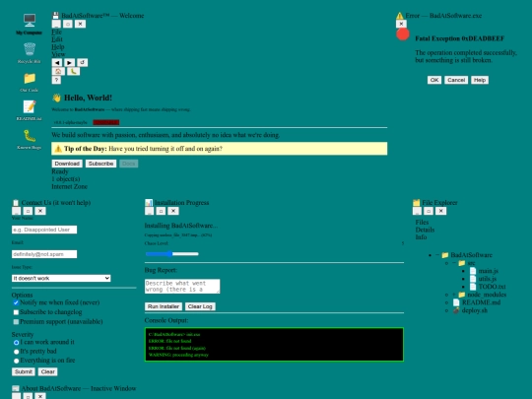The width and height of the screenshot is (532, 399).
Task: Click the disabled Docs button
Action: 129,164
